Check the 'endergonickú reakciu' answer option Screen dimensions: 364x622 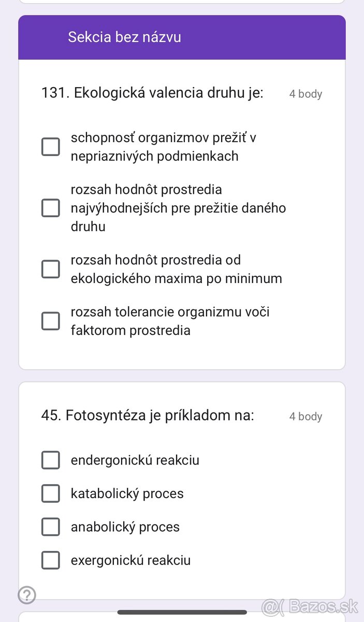click(50, 460)
